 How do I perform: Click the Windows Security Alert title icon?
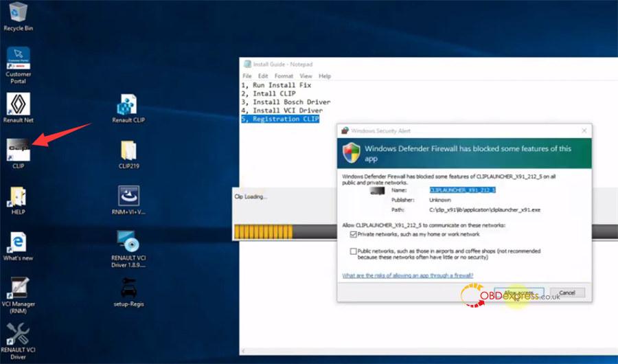pyautogui.click(x=345, y=130)
